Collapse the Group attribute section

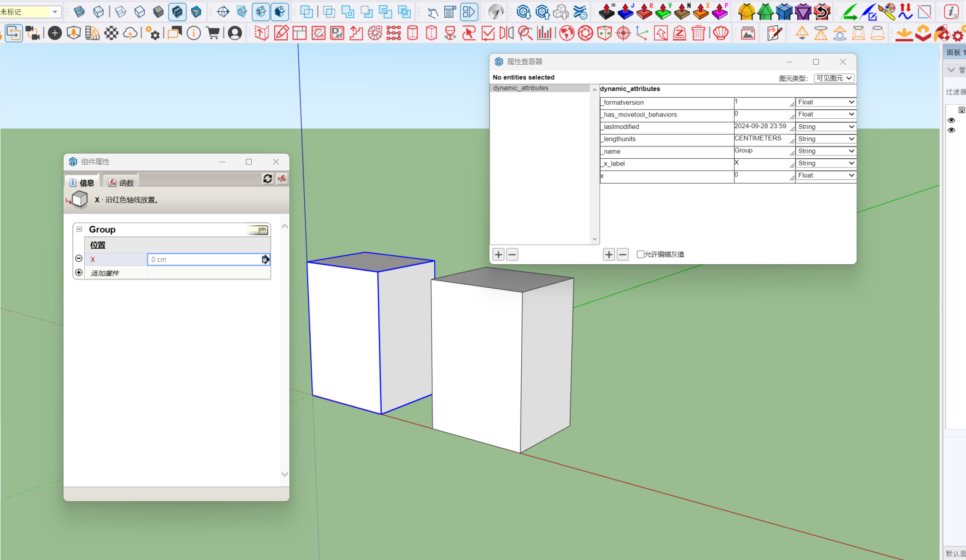tap(79, 229)
